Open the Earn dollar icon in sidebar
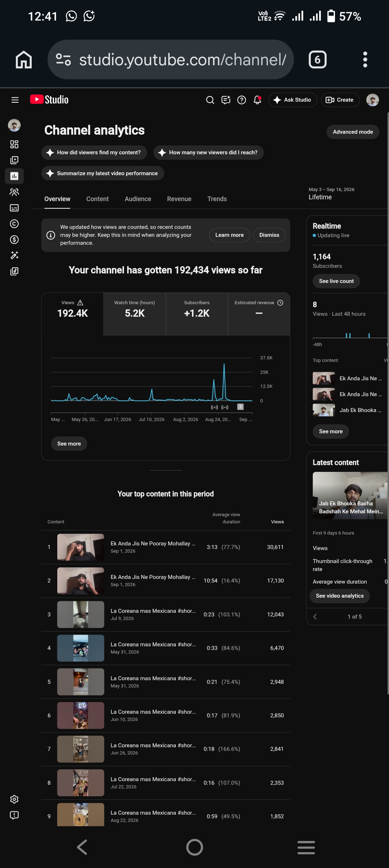Viewport: 389px width, 868px height. (x=14, y=239)
